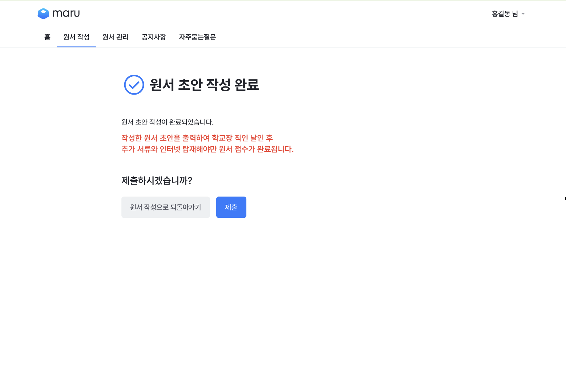
Task: Go to the 홈 tab
Action: tap(47, 37)
